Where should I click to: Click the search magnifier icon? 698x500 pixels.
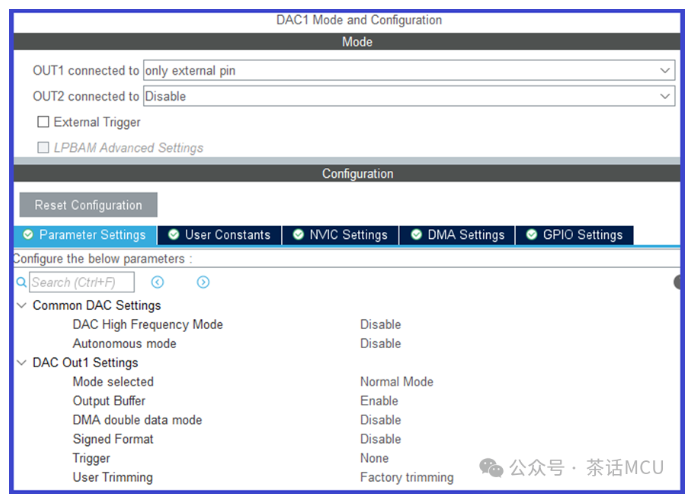21,282
